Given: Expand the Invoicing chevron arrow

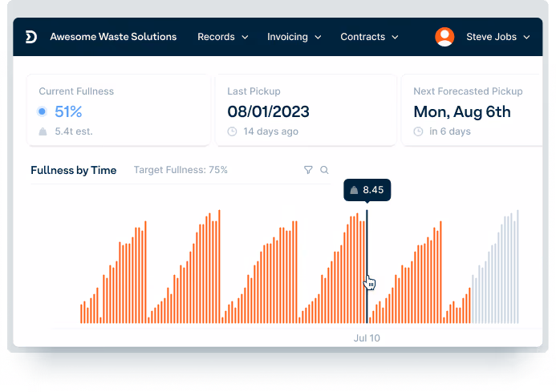Looking at the screenshot, I should [318, 37].
